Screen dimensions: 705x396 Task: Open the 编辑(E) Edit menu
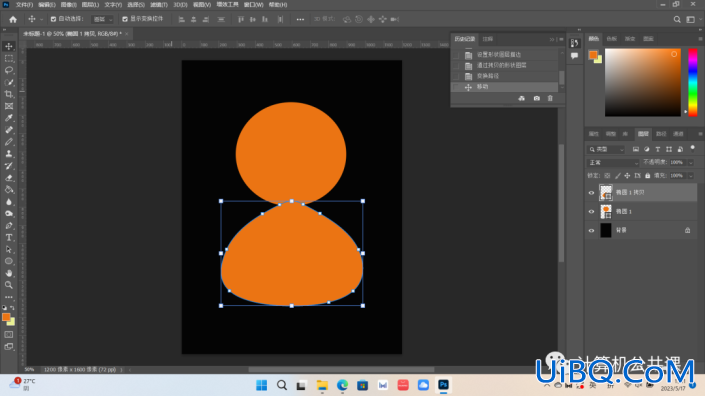pos(47,4)
